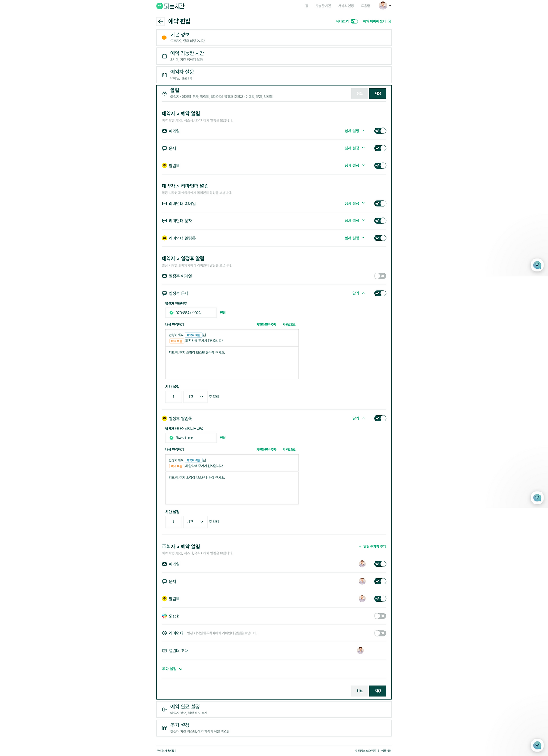Click 예약 페이지 보기 link

pos(377,21)
